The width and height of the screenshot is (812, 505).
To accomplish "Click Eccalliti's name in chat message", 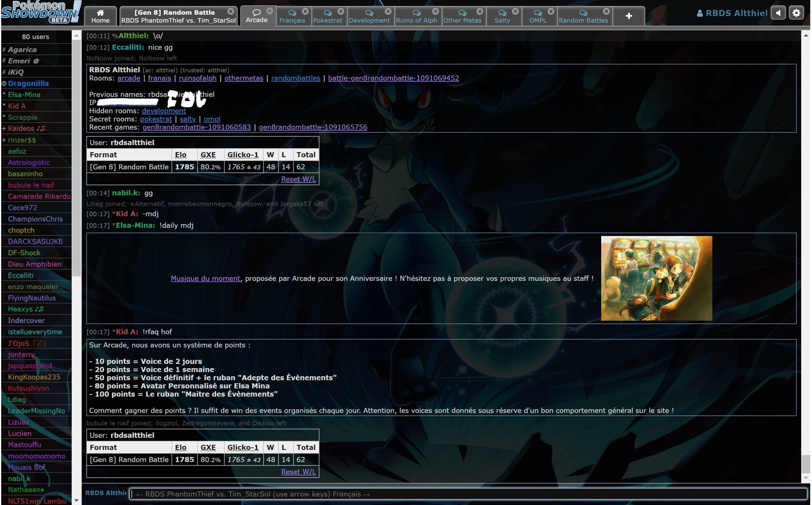I will tap(128, 47).
